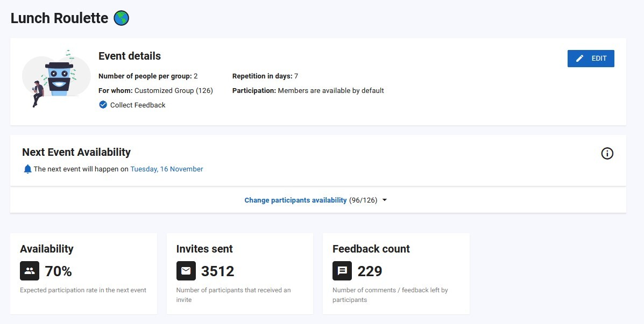Image resolution: width=644 pixels, height=324 pixels.
Task: Click the Event details heading
Action: (130, 56)
